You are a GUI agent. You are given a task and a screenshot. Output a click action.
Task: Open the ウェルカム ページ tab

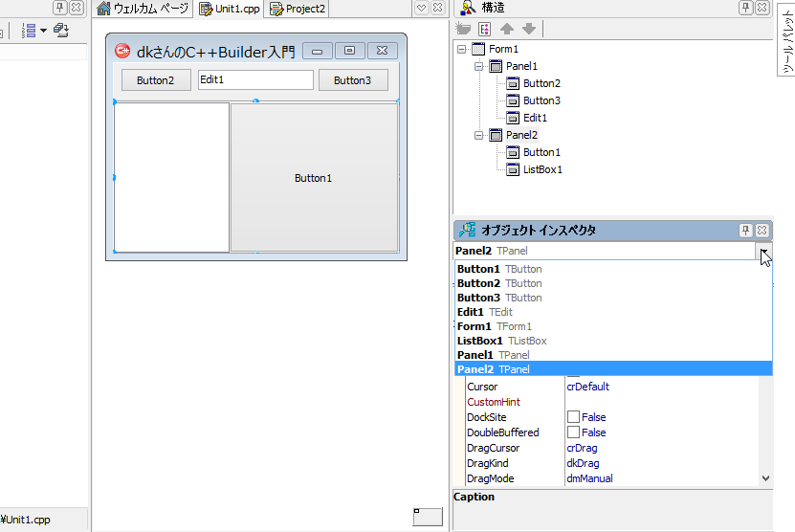pos(143,9)
